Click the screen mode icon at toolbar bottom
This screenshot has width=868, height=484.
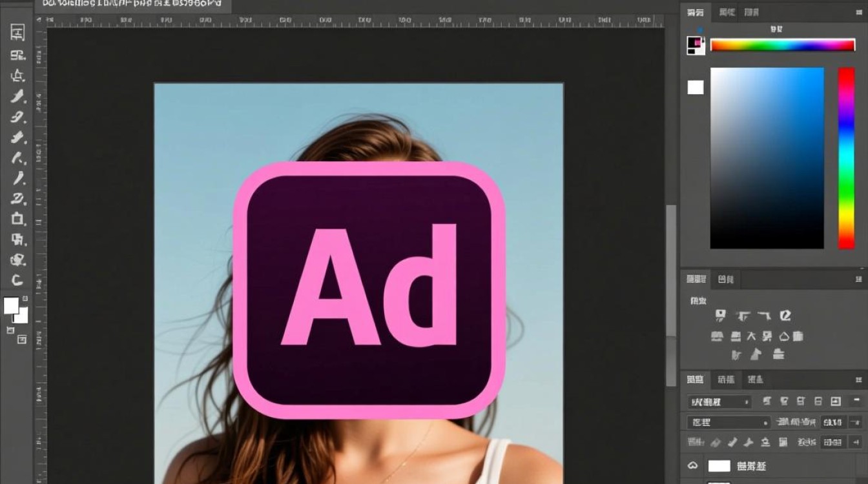click(22, 339)
